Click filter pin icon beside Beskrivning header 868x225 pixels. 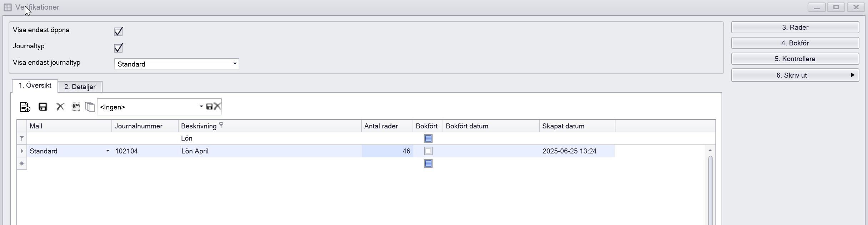coord(221,125)
